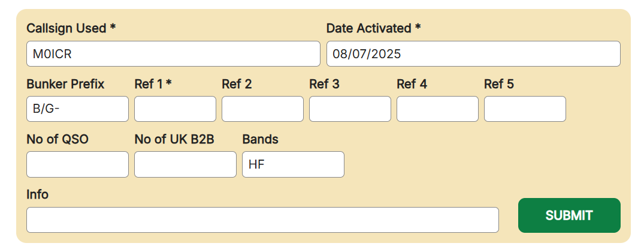The height and width of the screenshot is (252, 644).
Task: Focus the Date Activated input box
Action: click(x=473, y=54)
